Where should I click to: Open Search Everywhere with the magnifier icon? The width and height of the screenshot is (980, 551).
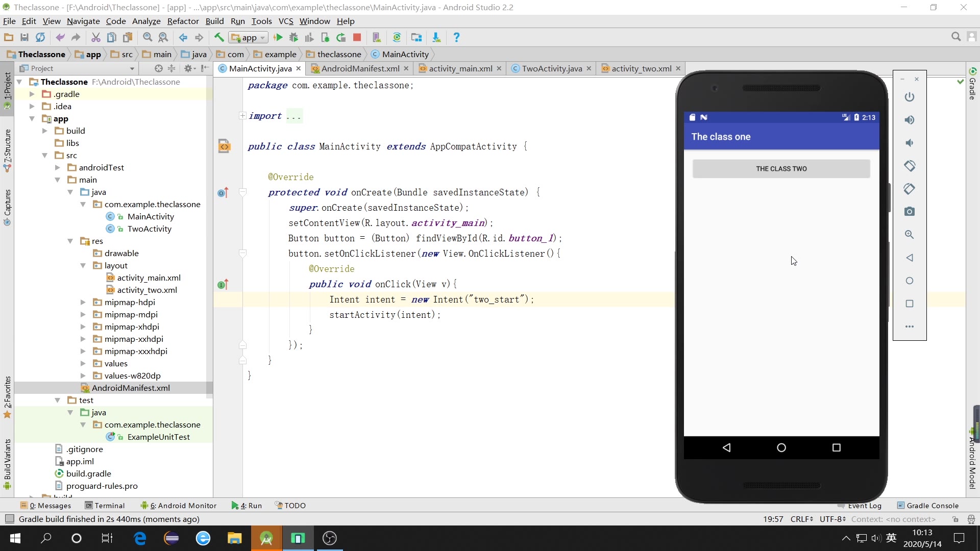[x=955, y=37]
